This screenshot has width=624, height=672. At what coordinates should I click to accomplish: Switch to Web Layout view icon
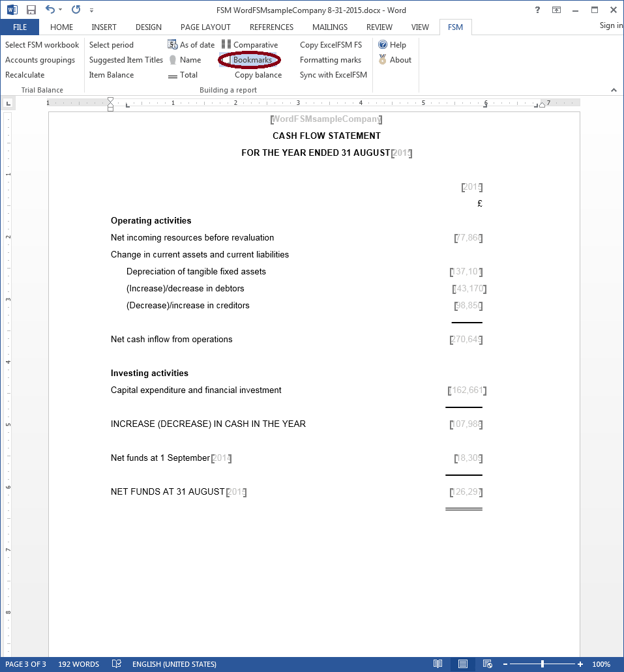(x=488, y=664)
